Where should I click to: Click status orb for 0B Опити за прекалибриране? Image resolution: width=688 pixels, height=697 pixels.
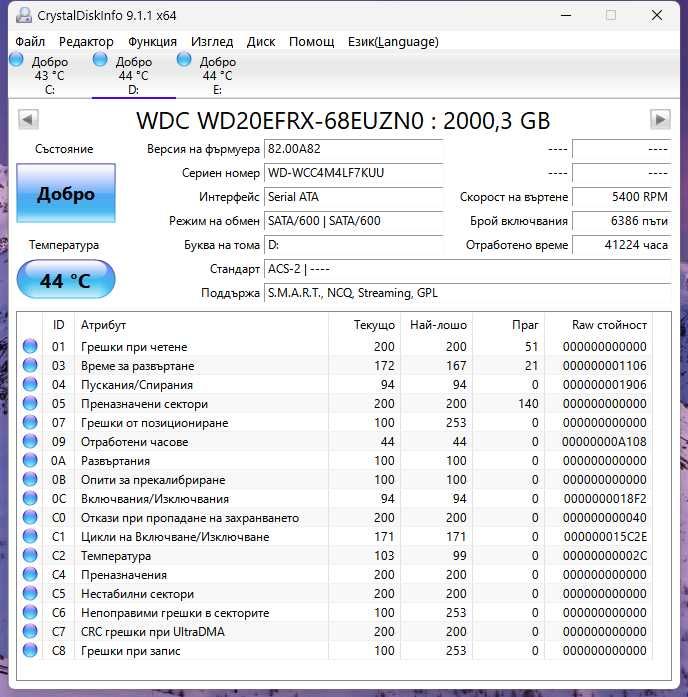click(x=30, y=479)
